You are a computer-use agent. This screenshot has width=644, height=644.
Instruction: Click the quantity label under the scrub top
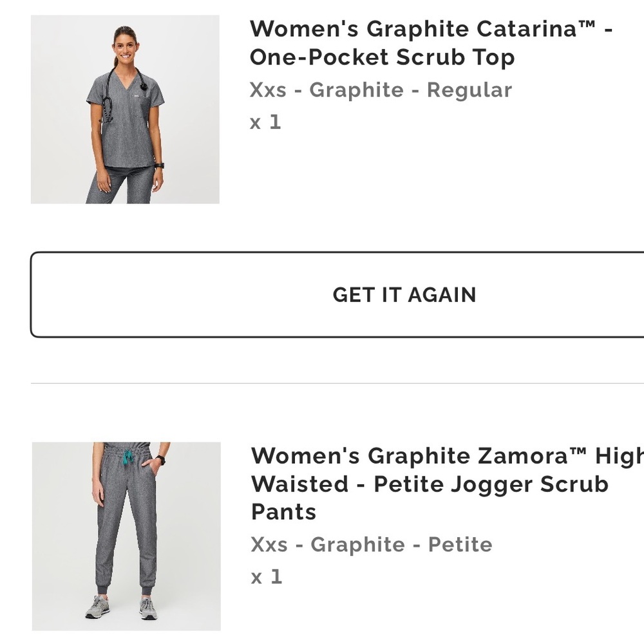click(x=265, y=122)
